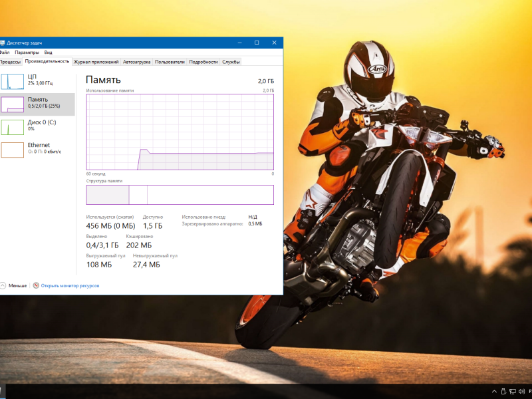Switch to the Процессы tab
The image size is (532, 399).
click(x=10, y=62)
